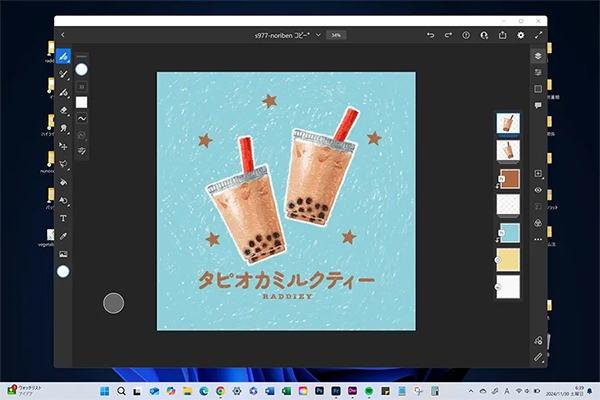Image resolution: width=600 pixels, height=400 pixels.
Task: Redo the last action
Action: tap(448, 35)
